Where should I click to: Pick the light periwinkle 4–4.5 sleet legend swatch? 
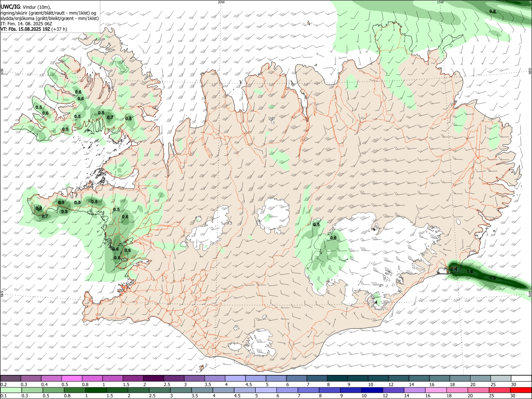[235, 378]
